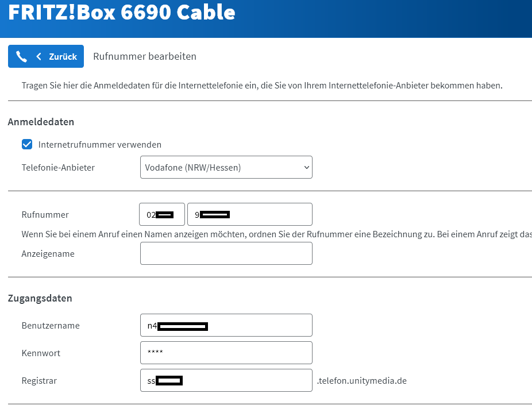Click the Registrar label
This screenshot has width=532, height=409.
pos(39,380)
